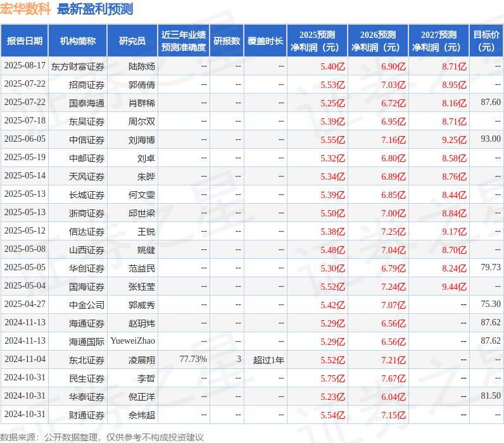Screen dimensions: 504x443
Task: Select the 研究员 column header
Action: [132, 41]
